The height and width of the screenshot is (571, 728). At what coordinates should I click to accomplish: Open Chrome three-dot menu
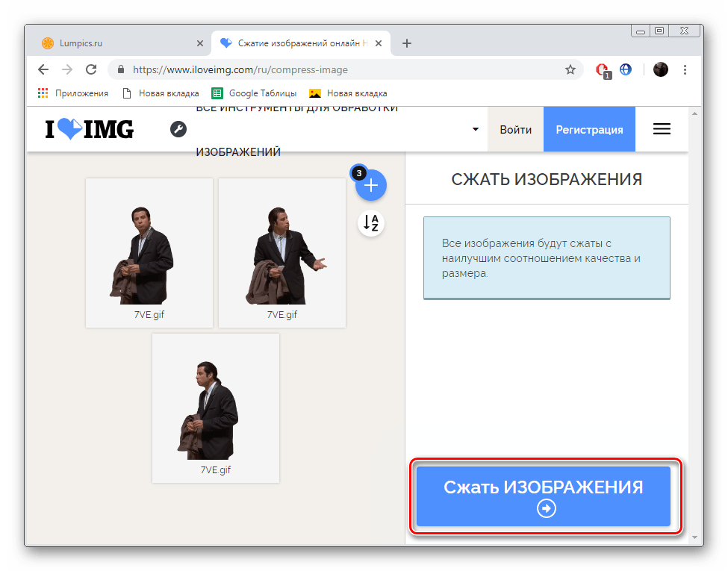pos(685,69)
